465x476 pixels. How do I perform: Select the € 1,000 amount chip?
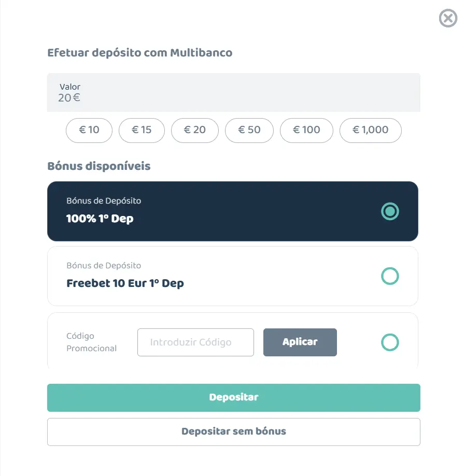click(x=370, y=130)
